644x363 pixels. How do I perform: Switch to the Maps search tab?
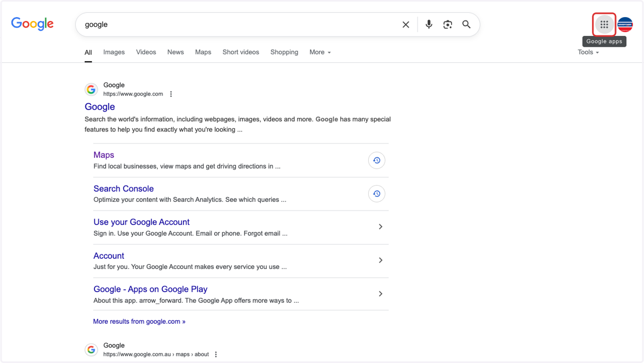(x=203, y=52)
